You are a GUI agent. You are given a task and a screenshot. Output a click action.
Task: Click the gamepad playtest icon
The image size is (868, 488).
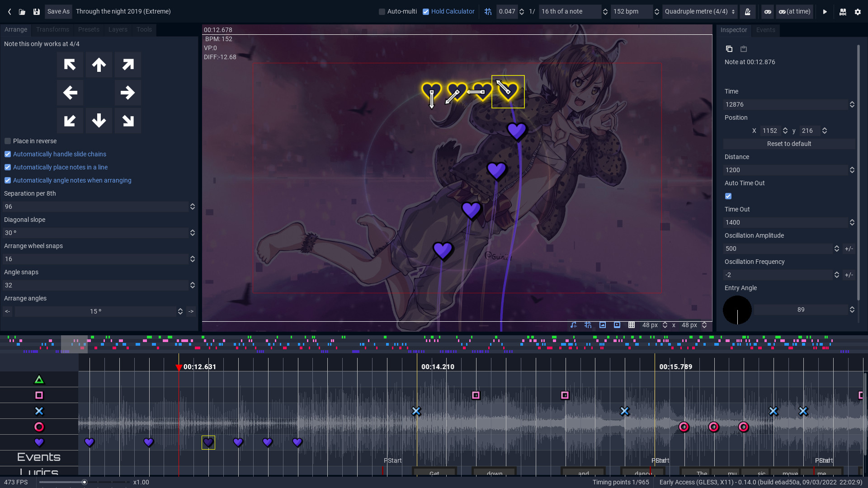pyautogui.click(x=768, y=12)
